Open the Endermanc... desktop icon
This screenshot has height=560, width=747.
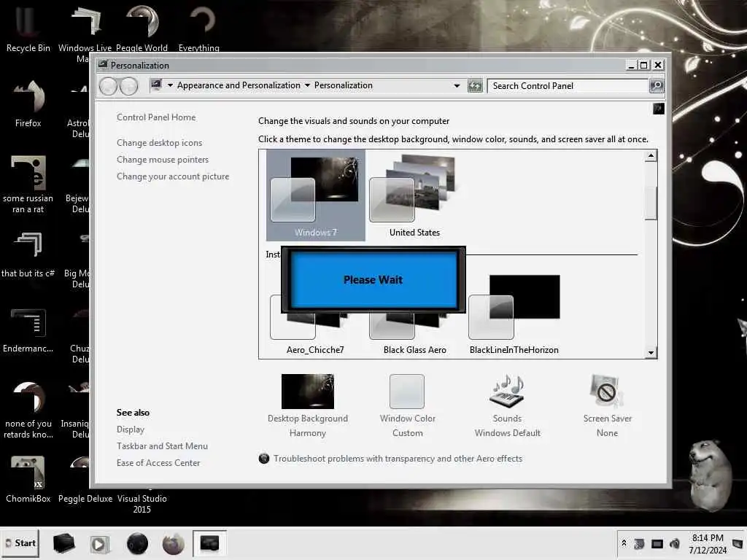point(28,330)
